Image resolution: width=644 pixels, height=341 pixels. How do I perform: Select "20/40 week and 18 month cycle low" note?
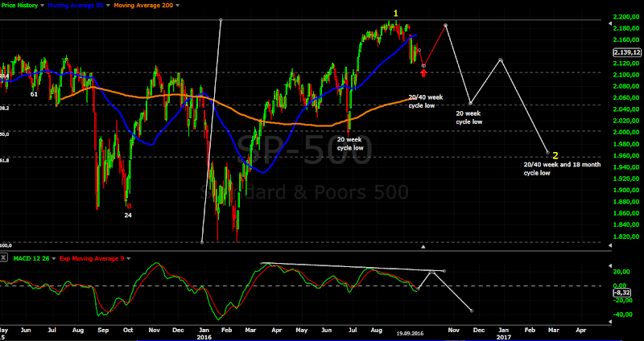tap(562, 169)
